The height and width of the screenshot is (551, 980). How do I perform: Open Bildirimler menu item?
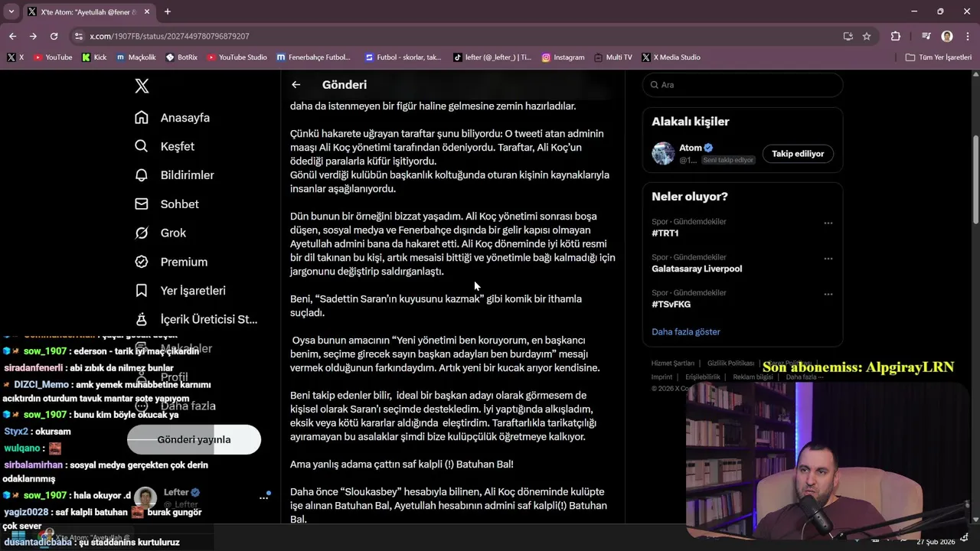tap(175, 175)
